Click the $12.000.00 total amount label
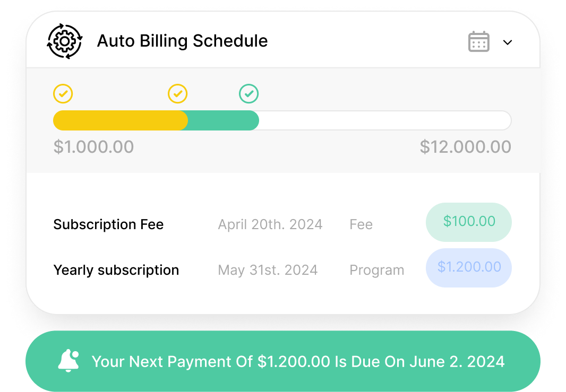 465,147
